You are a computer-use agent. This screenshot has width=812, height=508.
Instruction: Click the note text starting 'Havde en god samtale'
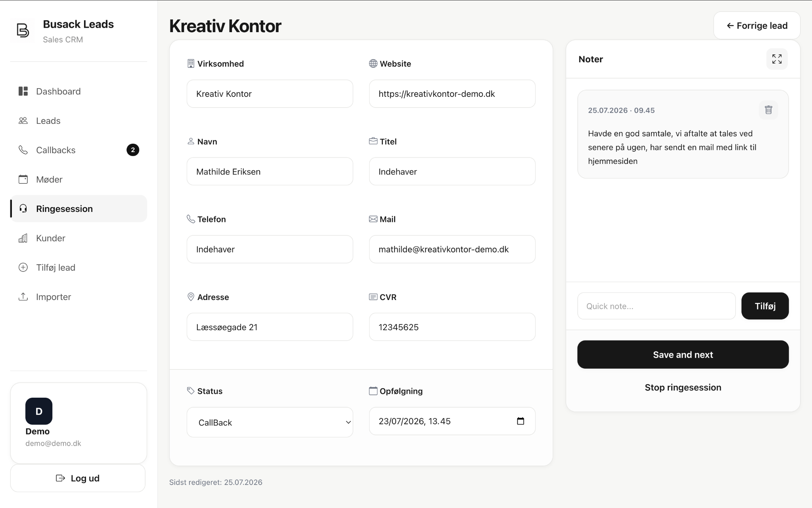point(672,147)
